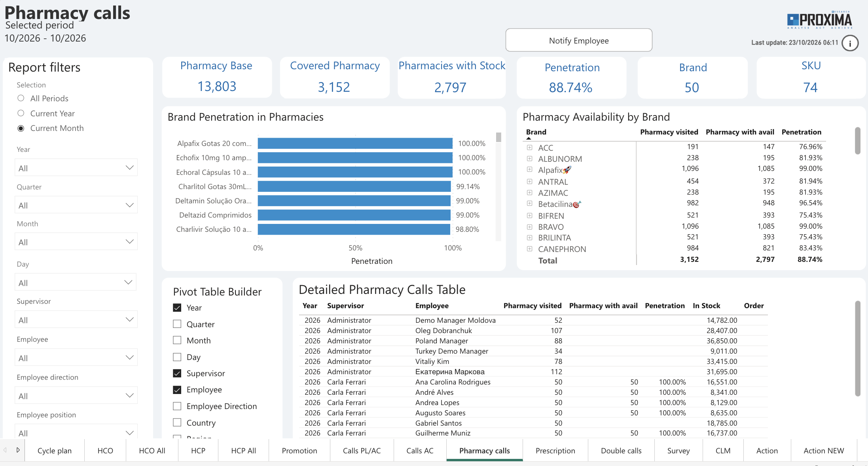868x466 pixels.
Task: Expand the ALBUNORM brand row
Action: [x=529, y=159]
